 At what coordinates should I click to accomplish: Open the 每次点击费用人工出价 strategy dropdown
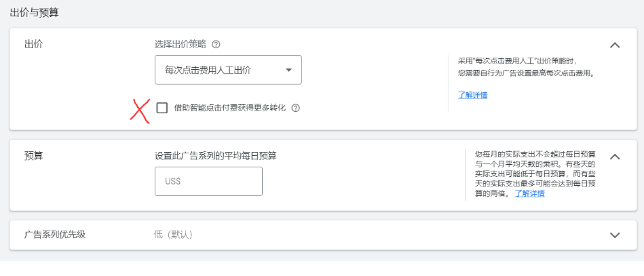pos(228,70)
